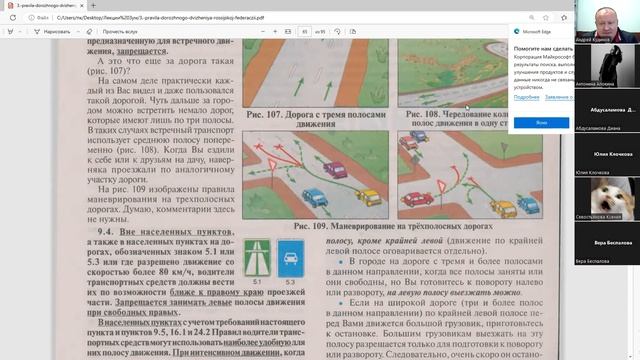Select Юлия Клочкова participant tile
Viewport: 640px width, 360px height.
(607, 154)
